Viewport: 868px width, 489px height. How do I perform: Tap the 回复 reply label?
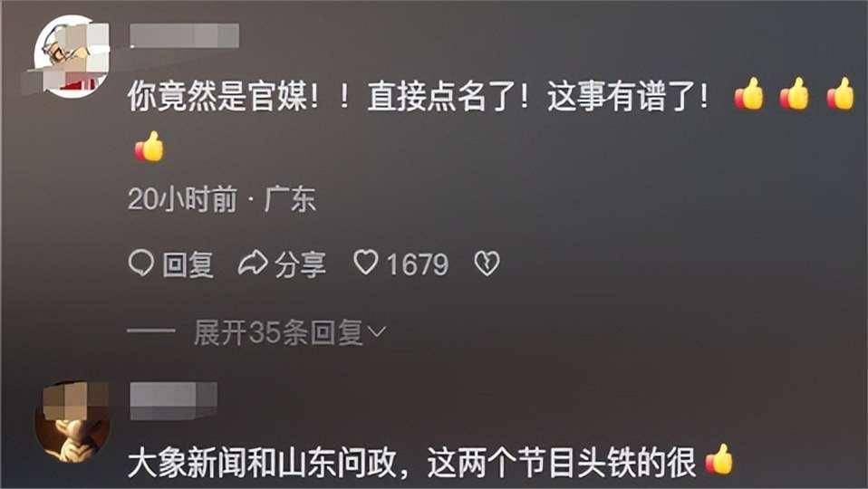tap(188, 264)
